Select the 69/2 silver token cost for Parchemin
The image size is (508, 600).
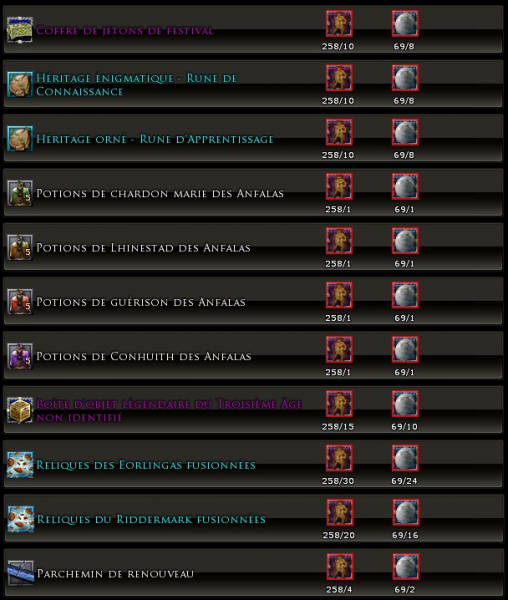tap(405, 590)
